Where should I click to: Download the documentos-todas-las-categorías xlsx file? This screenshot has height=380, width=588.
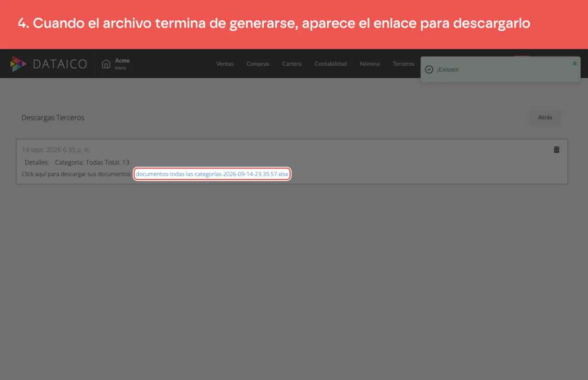point(212,174)
